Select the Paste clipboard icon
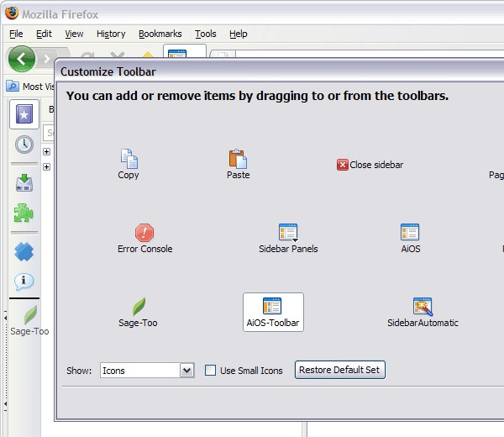 click(238, 159)
